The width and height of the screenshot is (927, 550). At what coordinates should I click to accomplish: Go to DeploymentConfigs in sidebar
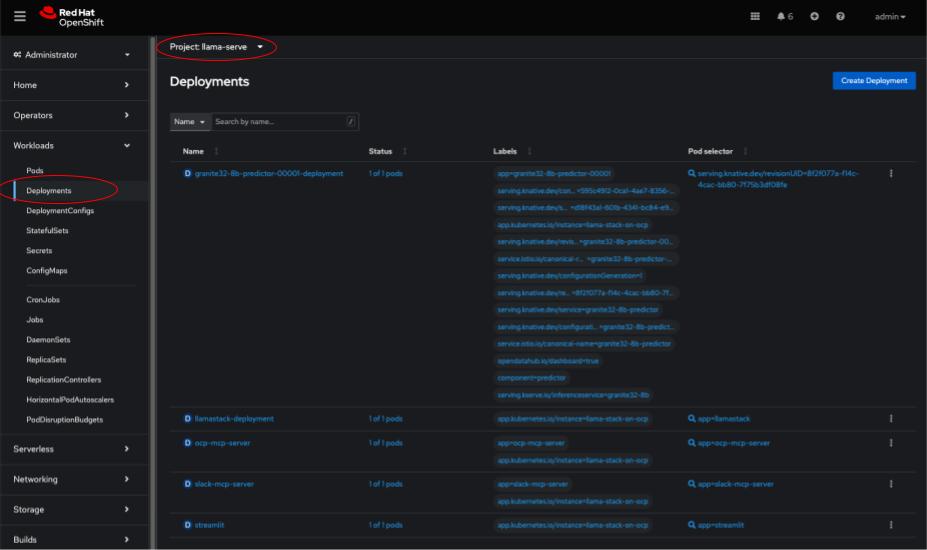click(x=60, y=211)
